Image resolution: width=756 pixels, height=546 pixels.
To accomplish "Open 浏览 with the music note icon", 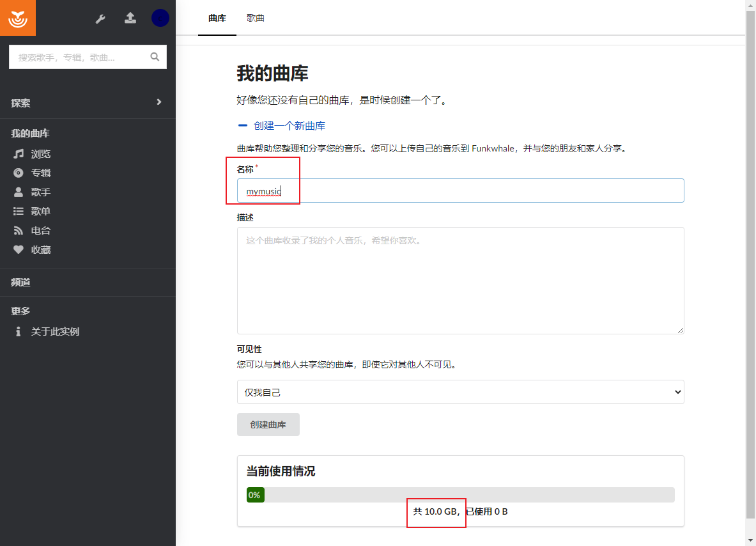I will click(32, 154).
